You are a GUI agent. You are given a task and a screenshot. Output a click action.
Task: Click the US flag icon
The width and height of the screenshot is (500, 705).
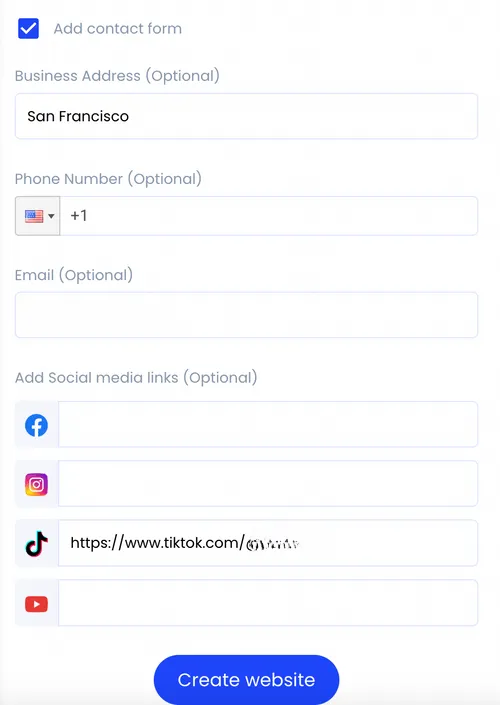tap(34, 216)
